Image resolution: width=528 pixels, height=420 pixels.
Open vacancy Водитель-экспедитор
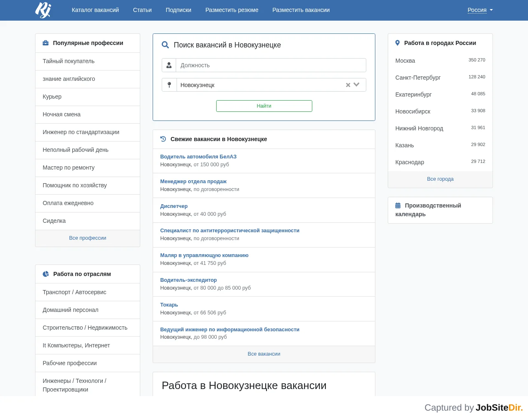(189, 280)
